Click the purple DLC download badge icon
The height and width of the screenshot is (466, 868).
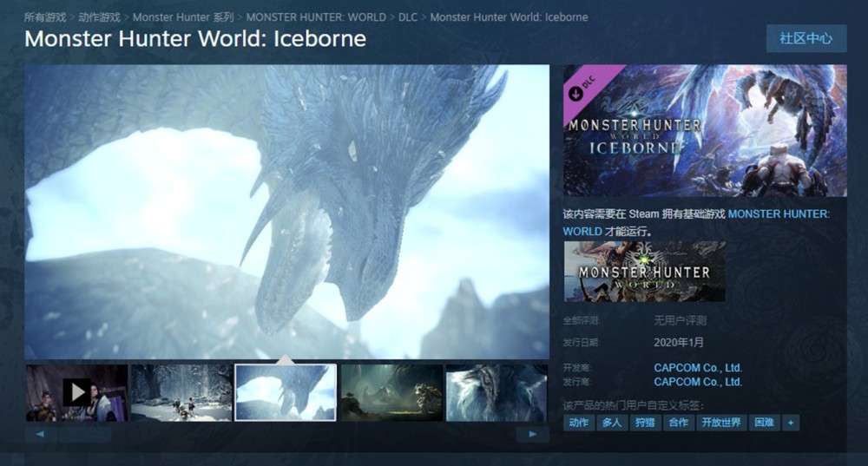click(575, 93)
